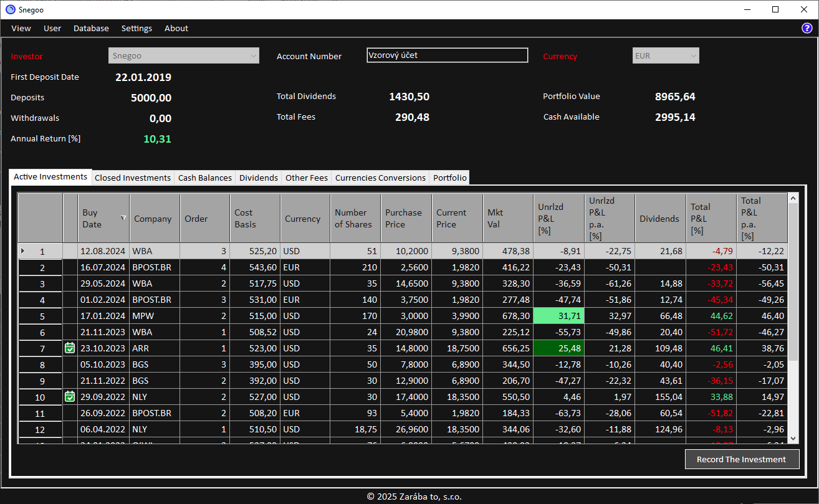Sort by the Mkt Val column header
This screenshot has width=819, height=504.
pos(508,219)
